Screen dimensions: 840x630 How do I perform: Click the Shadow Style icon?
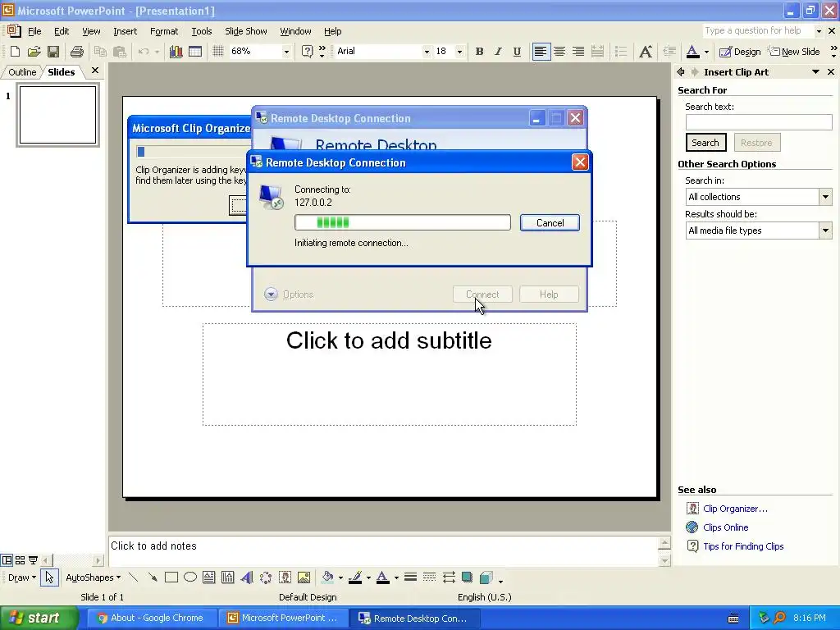[x=467, y=577]
